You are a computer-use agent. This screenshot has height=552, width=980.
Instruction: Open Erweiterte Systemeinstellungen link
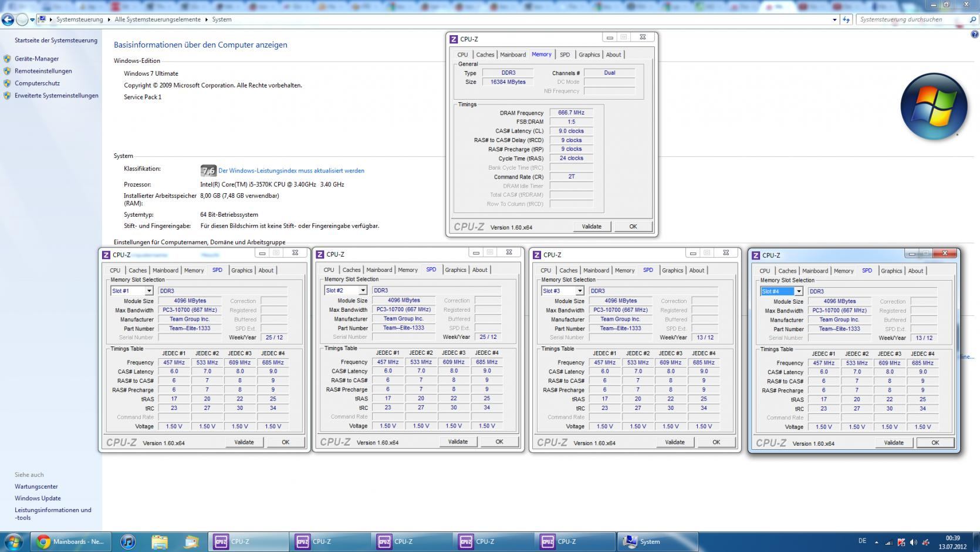(x=56, y=96)
